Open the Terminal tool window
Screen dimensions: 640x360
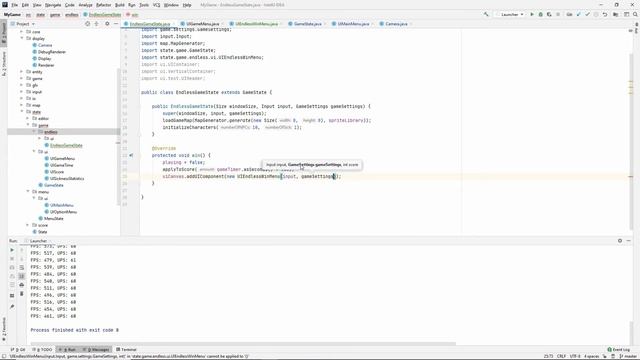tap(126, 350)
